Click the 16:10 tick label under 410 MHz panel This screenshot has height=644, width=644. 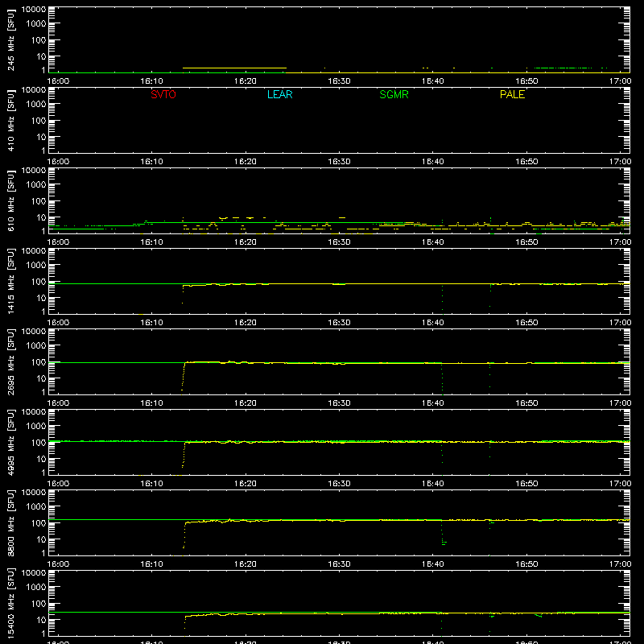pos(152,162)
